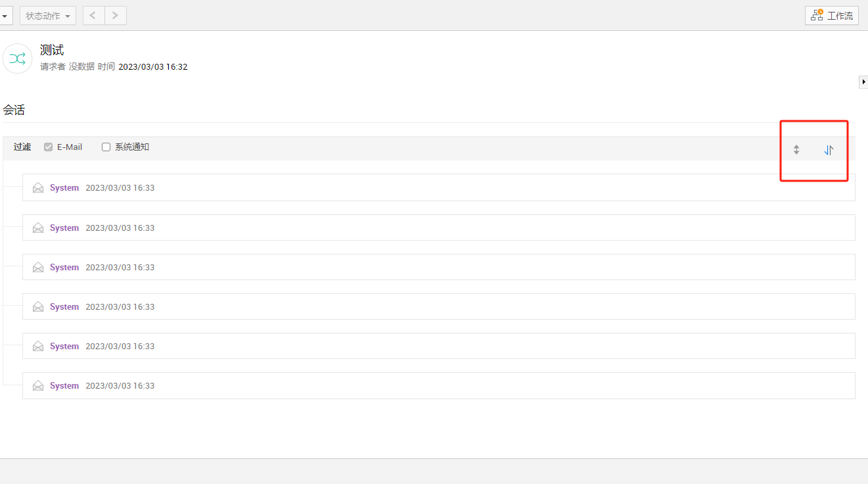
Task: Click the 会话 section heading
Action: click(14, 110)
